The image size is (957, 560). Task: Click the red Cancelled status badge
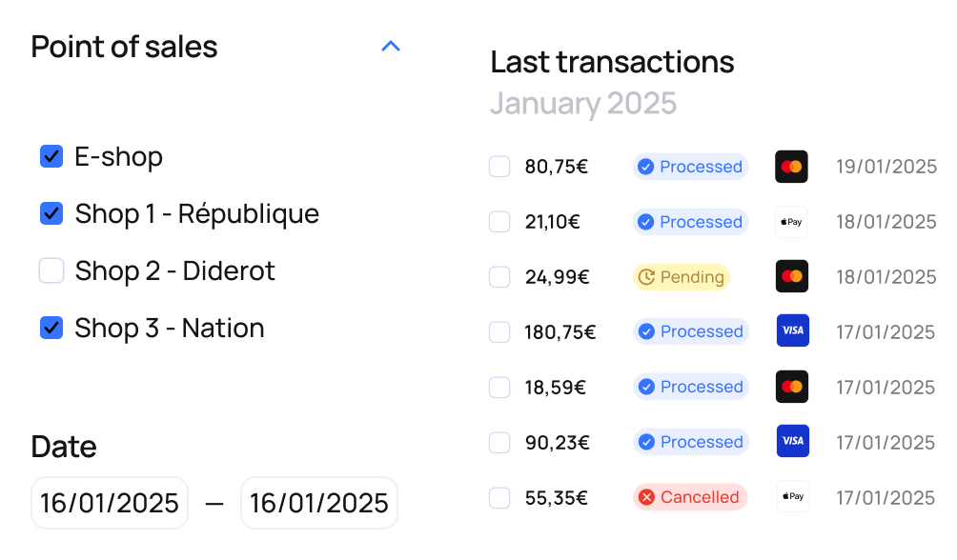coord(690,497)
